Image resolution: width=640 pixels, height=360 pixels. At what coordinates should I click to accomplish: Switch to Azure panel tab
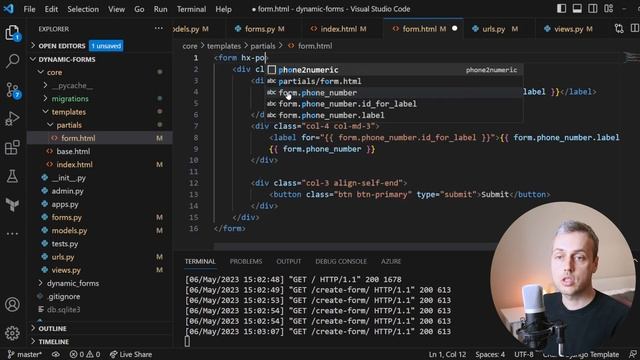(x=391, y=261)
